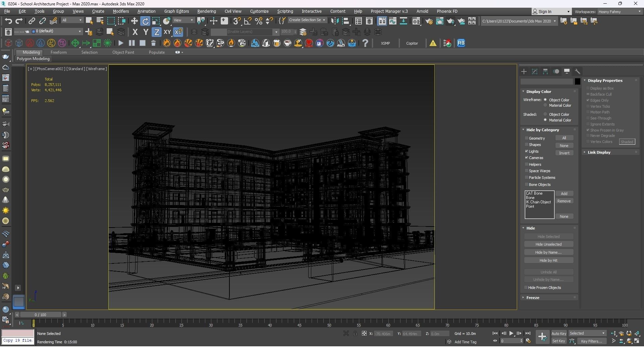The image size is (644, 349).
Task: Select the Select and Move tool
Action: coord(134,21)
